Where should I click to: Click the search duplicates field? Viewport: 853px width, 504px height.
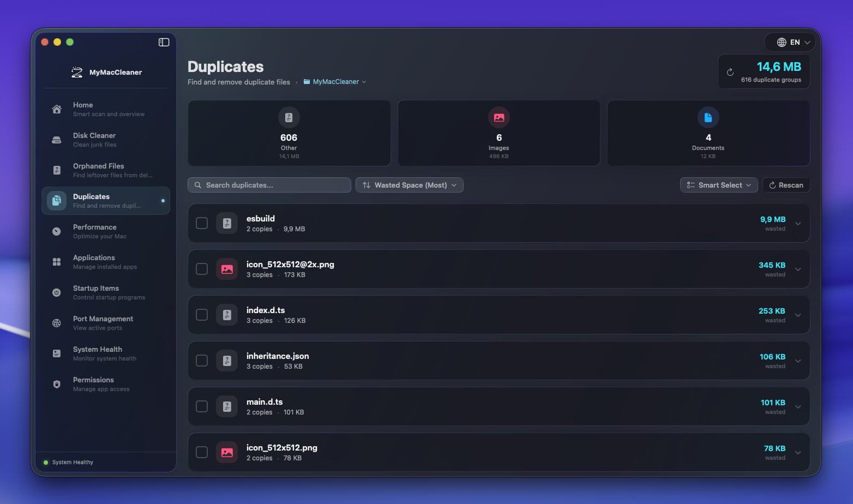point(269,185)
